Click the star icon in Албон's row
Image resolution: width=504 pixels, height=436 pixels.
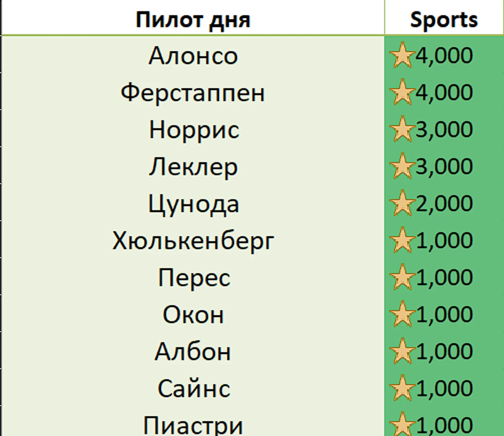click(x=401, y=351)
